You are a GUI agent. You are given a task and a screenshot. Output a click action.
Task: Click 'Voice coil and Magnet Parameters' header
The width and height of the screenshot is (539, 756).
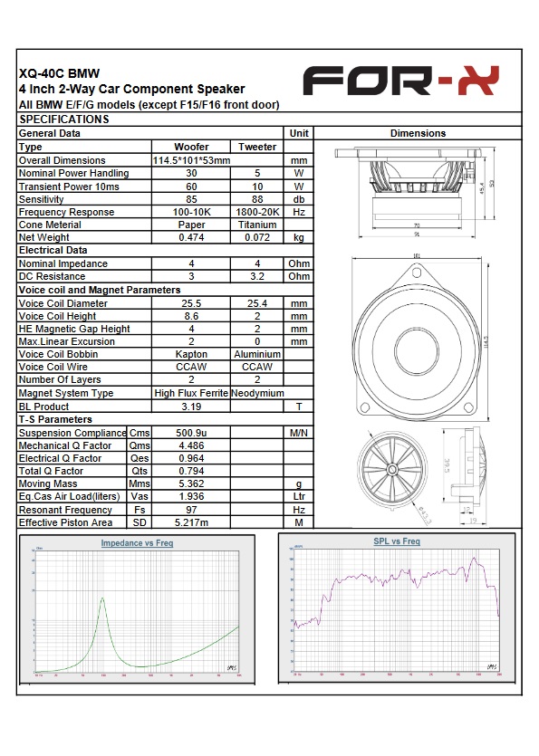pos(100,290)
